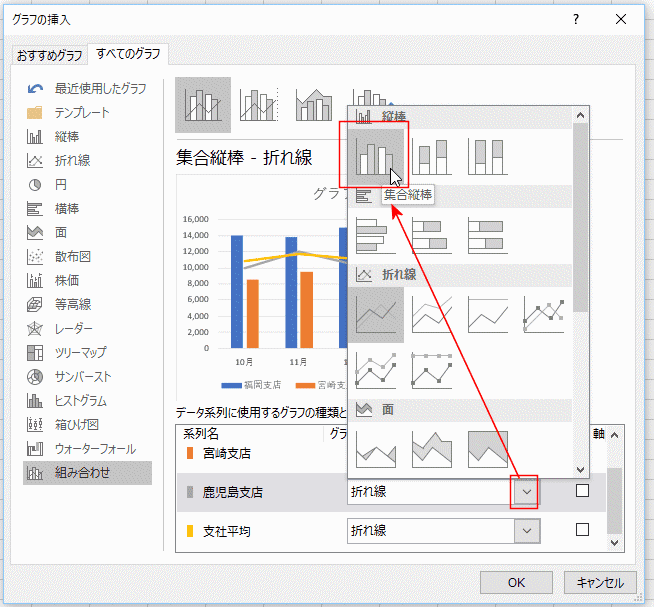Pick the 100% stacked column chart icon
Viewport: 654px width, 607px height.
(x=487, y=155)
